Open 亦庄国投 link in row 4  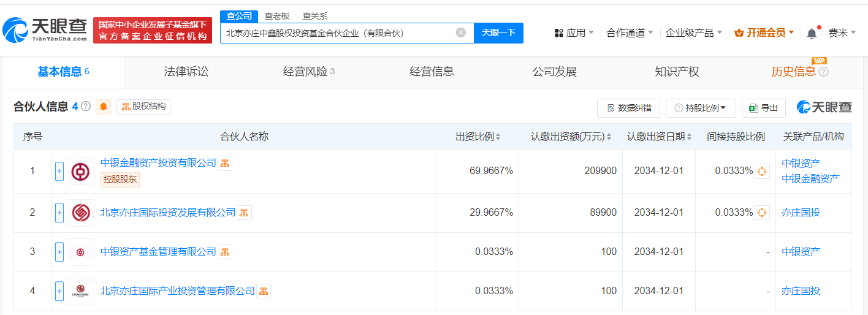click(x=801, y=291)
